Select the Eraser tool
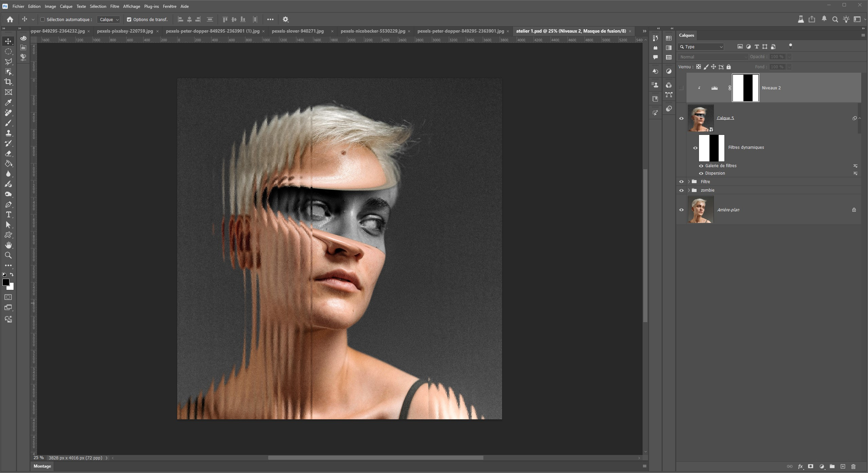 (8, 154)
